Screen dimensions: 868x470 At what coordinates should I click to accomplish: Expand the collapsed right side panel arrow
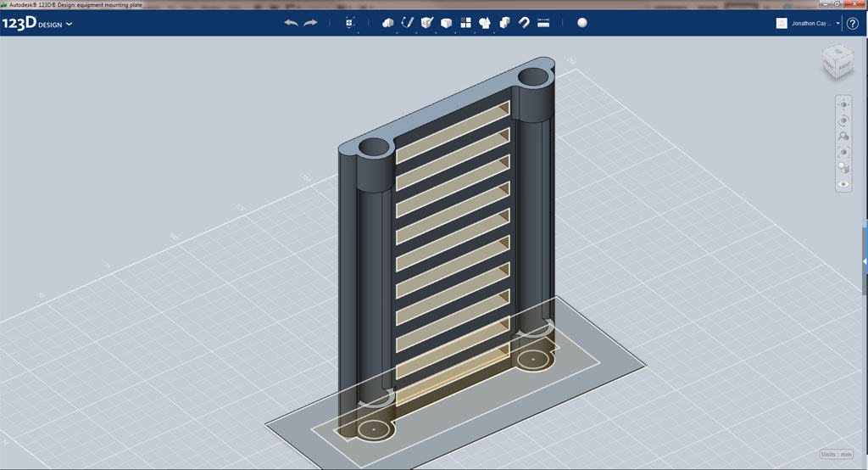[x=865, y=261]
